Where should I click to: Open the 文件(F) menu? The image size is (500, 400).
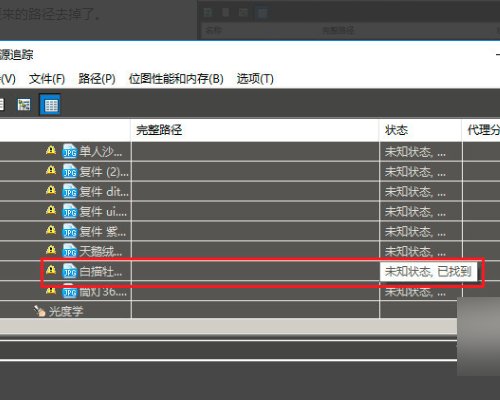(47, 79)
